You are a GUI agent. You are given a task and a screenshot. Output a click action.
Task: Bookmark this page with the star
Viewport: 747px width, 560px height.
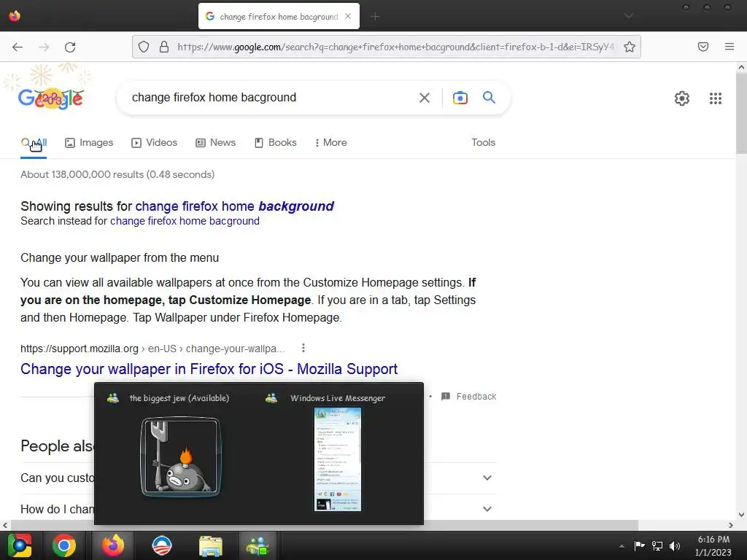(x=630, y=47)
